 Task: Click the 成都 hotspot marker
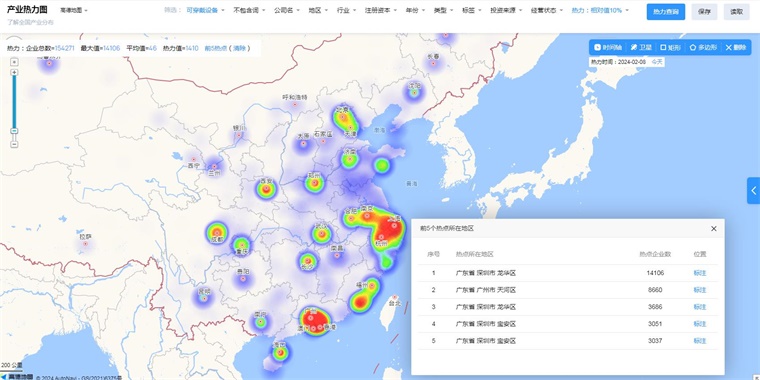point(217,232)
